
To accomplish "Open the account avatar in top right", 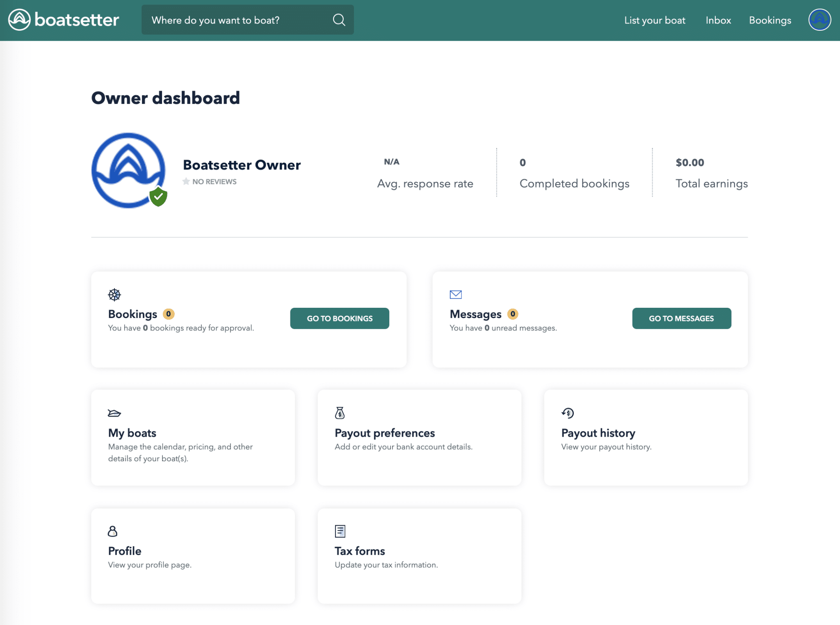I will [819, 19].
